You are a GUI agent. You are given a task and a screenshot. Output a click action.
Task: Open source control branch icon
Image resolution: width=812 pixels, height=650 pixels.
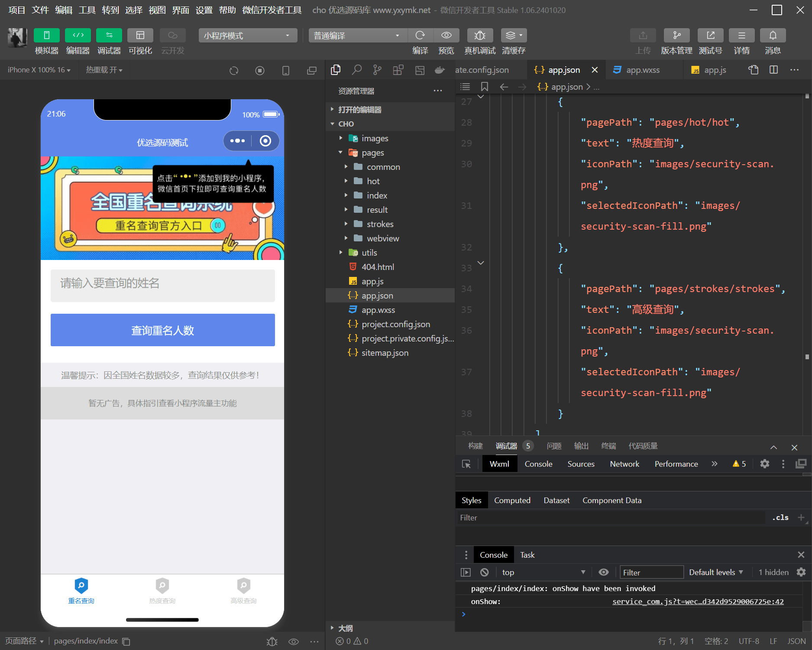(377, 70)
